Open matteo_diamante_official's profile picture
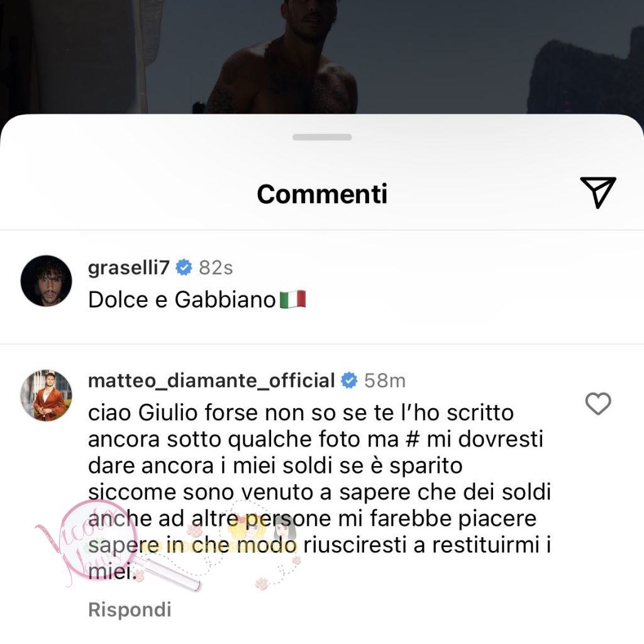The height and width of the screenshot is (644, 644). coord(46,395)
